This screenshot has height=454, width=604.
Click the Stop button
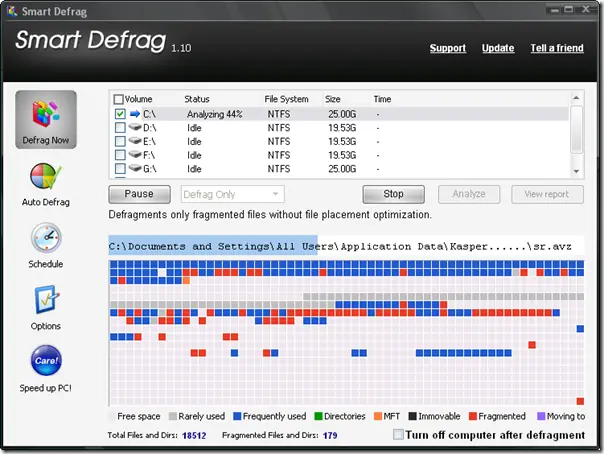[x=393, y=194]
